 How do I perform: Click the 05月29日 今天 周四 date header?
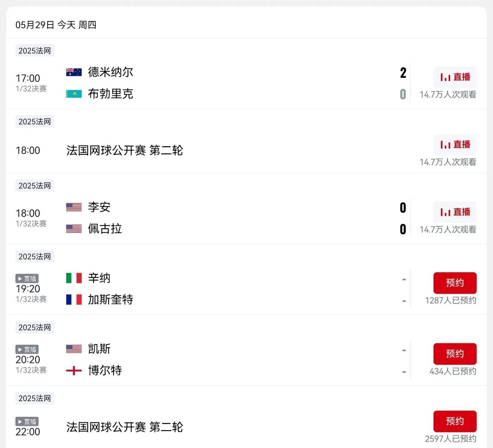[x=56, y=25]
